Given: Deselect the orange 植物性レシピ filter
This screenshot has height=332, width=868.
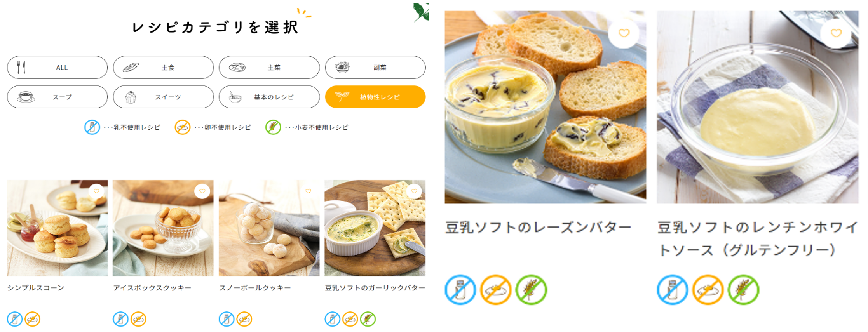Looking at the screenshot, I should (375, 97).
